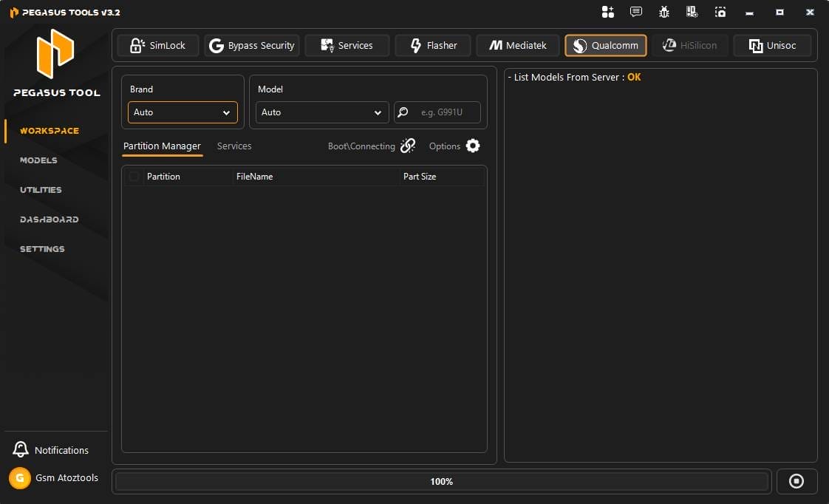Click the news document icon in the titlebar
The width and height of the screenshot is (829, 504).
pyautogui.click(x=692, y=12)
